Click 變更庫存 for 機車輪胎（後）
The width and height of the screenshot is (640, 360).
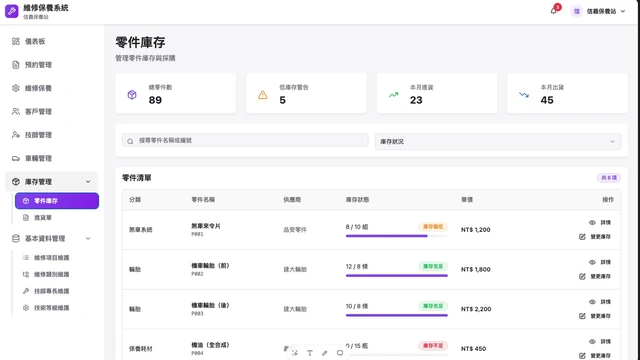[595, 316]
